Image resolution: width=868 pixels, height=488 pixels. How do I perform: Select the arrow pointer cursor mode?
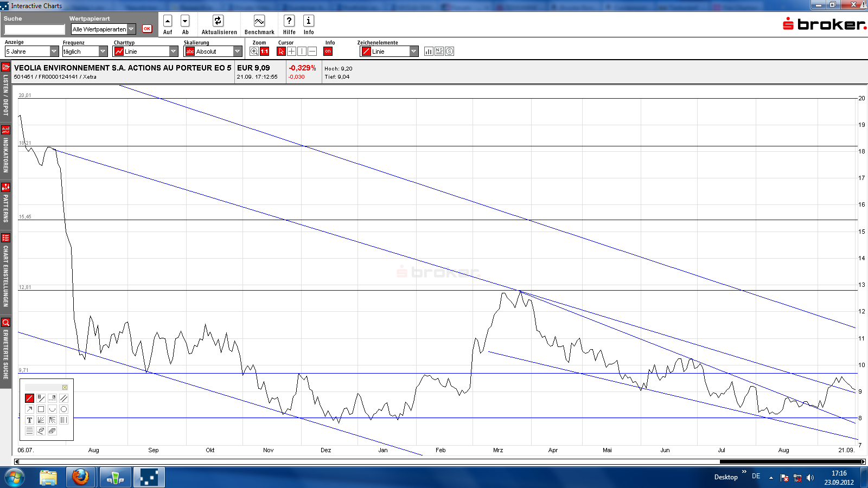click(x=281, y=52)
